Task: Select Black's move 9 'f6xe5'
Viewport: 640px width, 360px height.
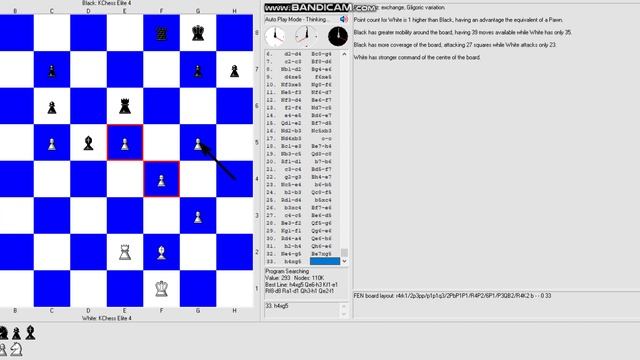Action: pyautogui.click(x=323, y=77)
